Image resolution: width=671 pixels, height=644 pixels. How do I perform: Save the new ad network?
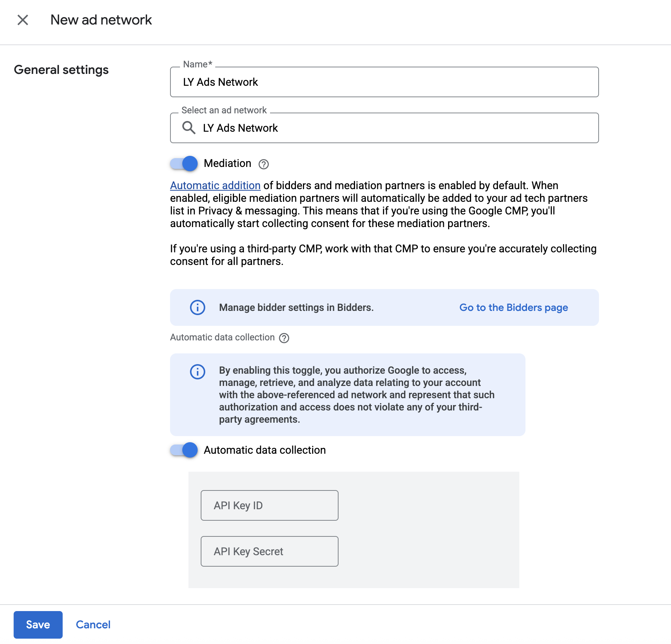pyautogui.click(x=38, y=624)
